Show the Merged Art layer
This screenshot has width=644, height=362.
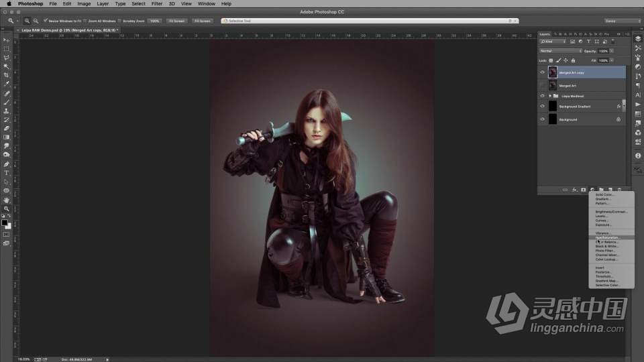point(542,85)
